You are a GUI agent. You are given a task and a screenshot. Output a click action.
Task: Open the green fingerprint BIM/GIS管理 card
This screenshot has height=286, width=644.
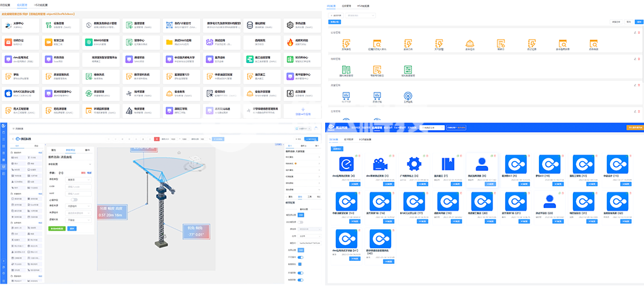pos(101,42)
